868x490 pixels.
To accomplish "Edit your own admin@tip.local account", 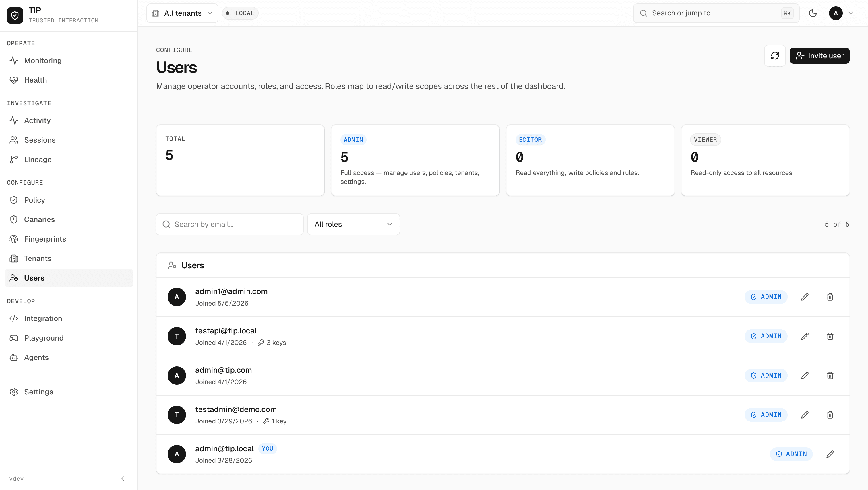I will 830,454.
